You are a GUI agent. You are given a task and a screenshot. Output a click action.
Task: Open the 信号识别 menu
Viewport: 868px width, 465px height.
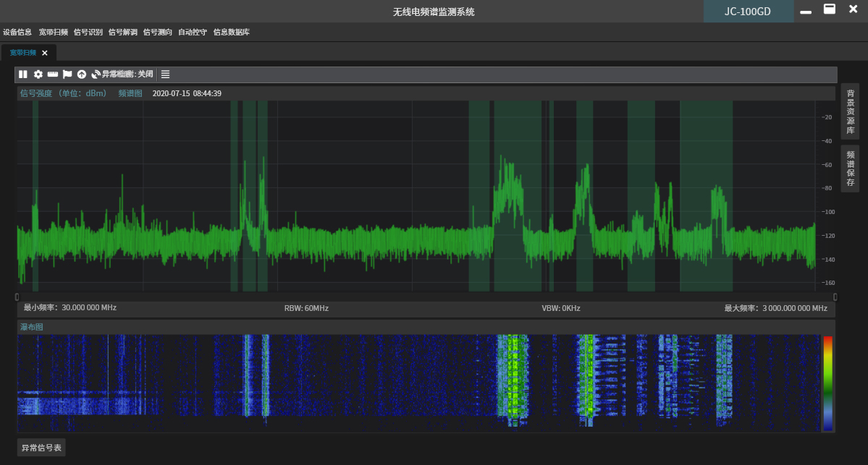(88, 33)
